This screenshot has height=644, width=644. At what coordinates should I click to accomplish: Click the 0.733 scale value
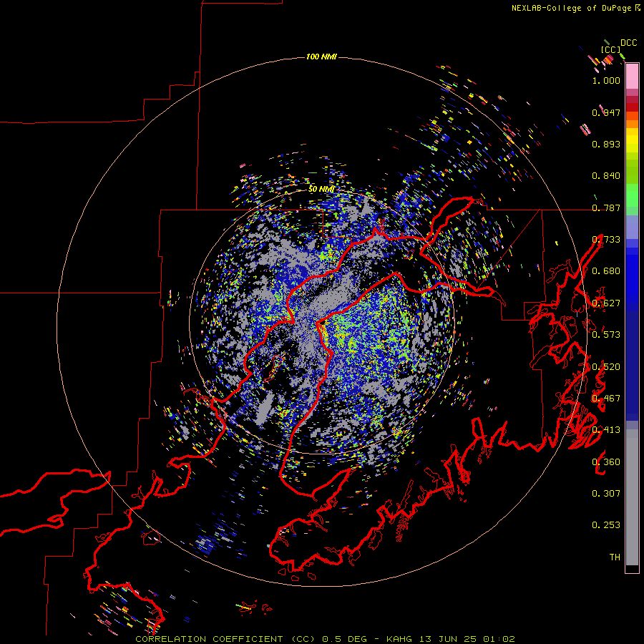point(606,240)
